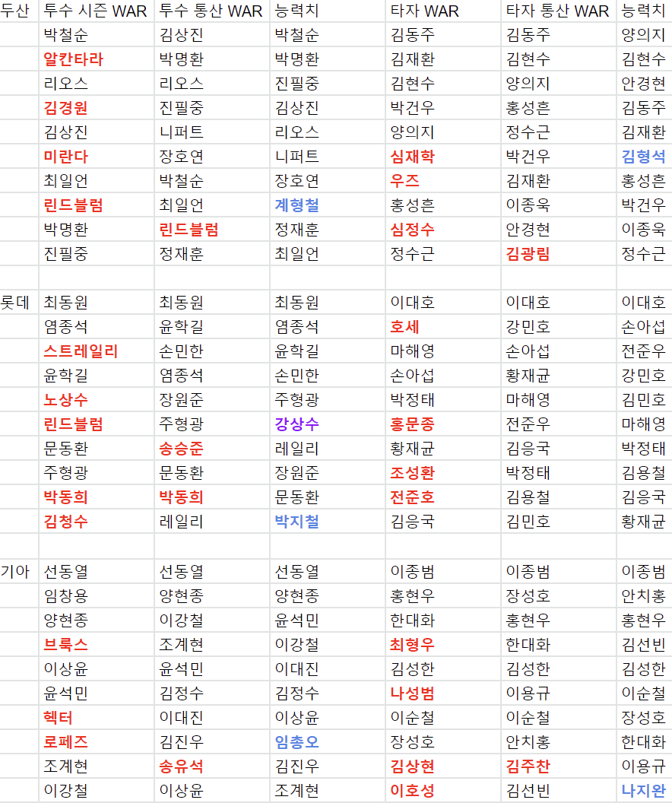Click the blue 나지완 cell
This screenshot has height=803, width=672.
click(x=644, y=790)
